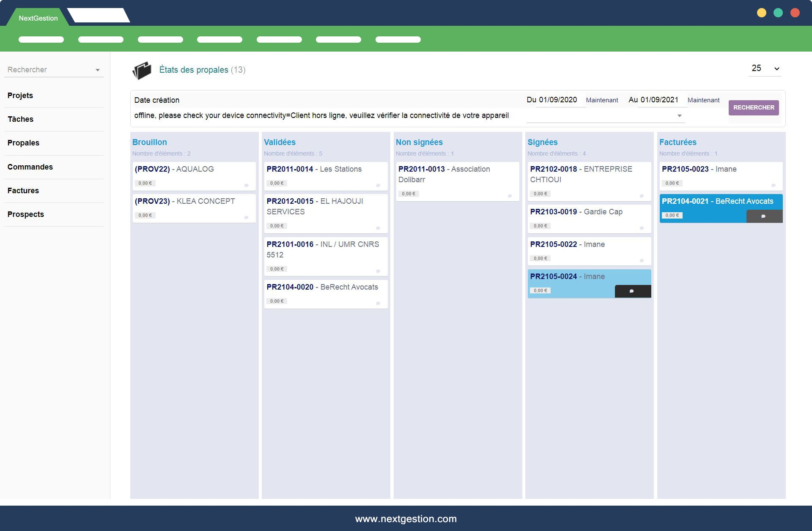Click comment icon on PR2105-0024 card
This screenshot has width=812, height=531.
tap(632, 291)
